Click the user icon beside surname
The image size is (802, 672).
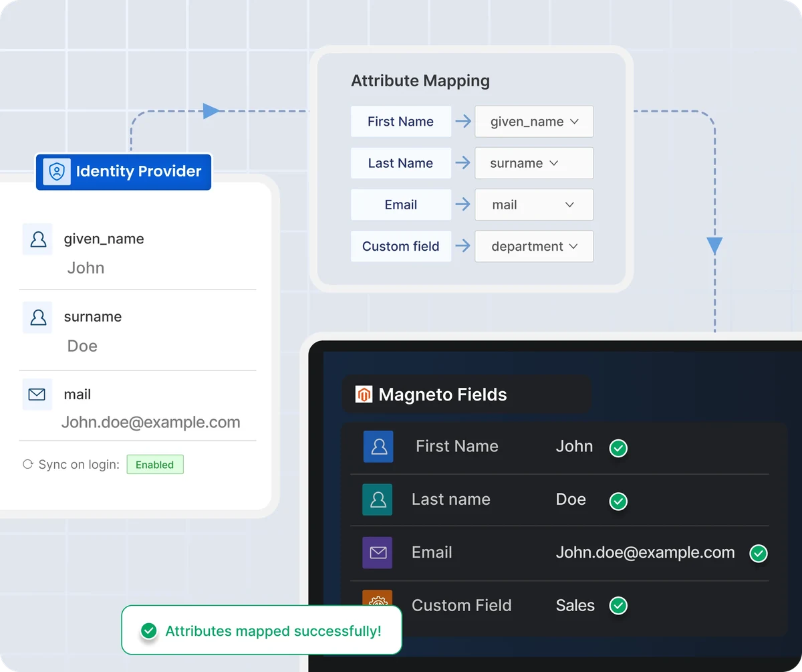coord(38,318)
